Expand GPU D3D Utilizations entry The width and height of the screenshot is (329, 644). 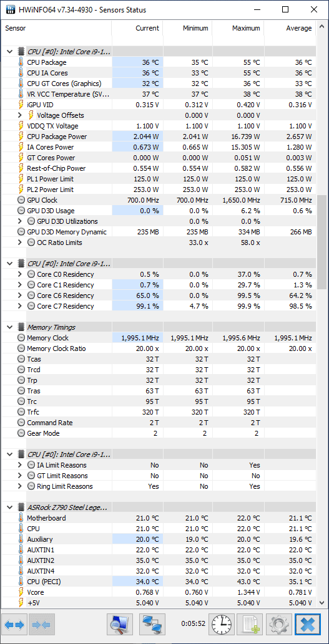[20, 221]
